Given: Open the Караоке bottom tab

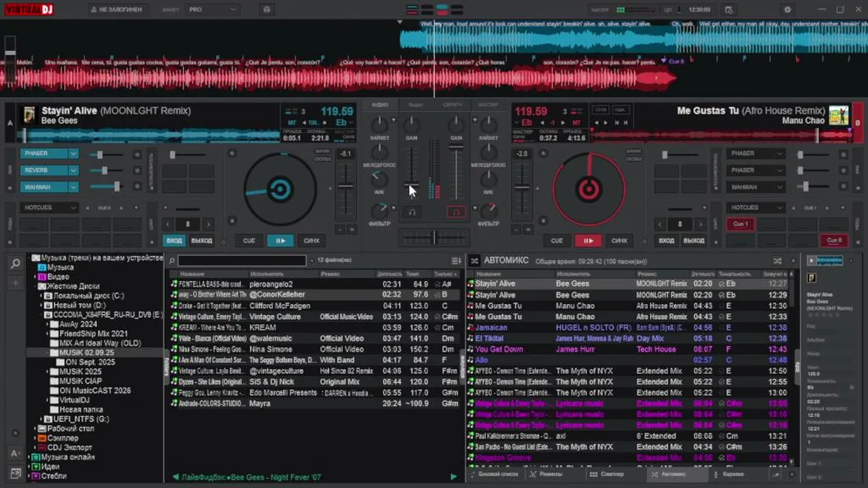Looking at the screenshot, I should [x=733, y=474].
